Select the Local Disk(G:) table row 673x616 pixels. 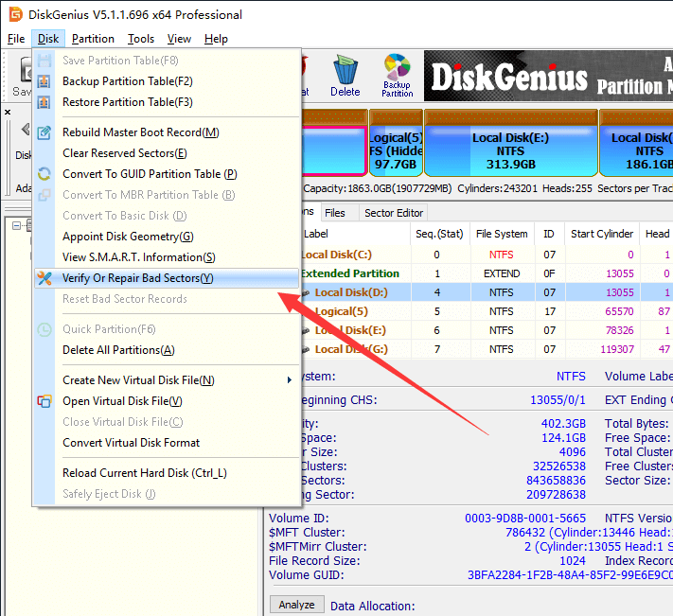coord(487,349)
